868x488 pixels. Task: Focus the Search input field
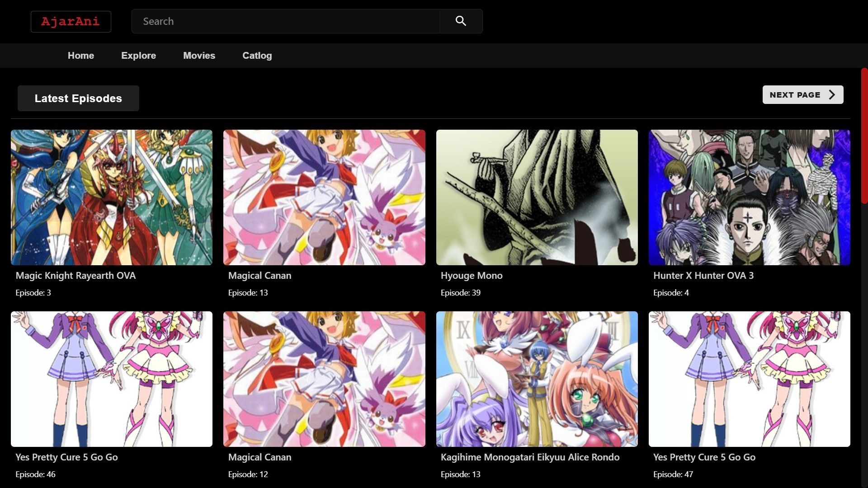(286, 21)
